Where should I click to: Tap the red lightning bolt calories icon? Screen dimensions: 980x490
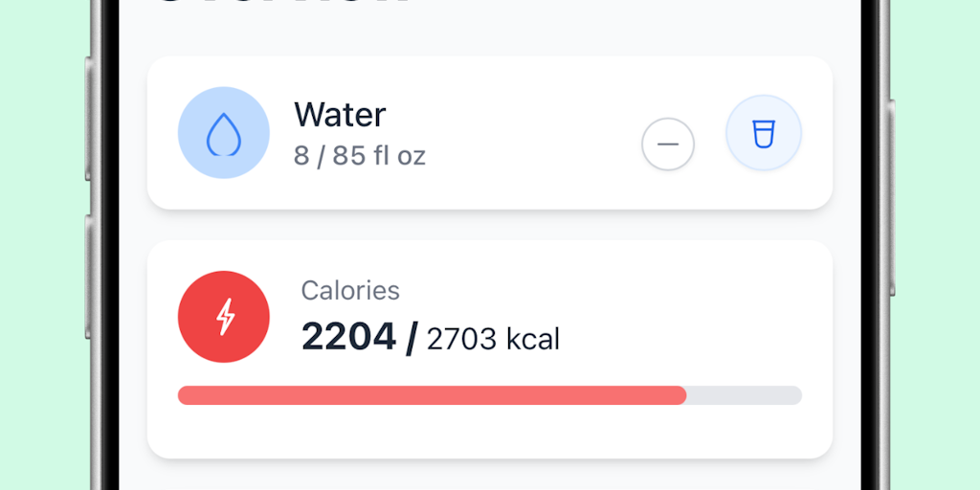(x=223, y=317)
